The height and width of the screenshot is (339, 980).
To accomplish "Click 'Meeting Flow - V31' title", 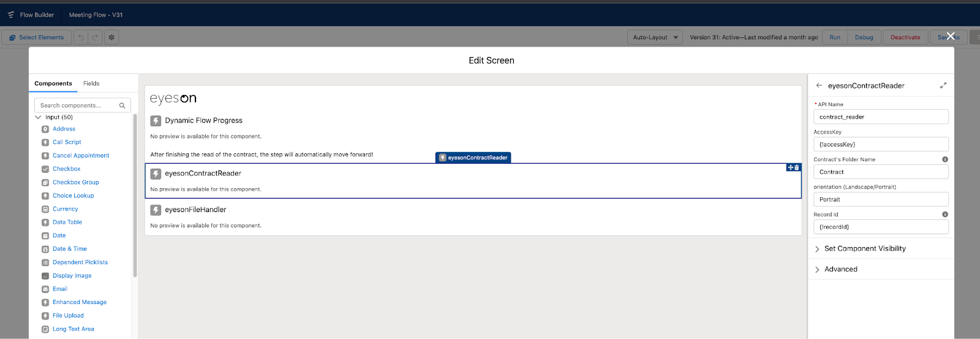I will 96,15.
